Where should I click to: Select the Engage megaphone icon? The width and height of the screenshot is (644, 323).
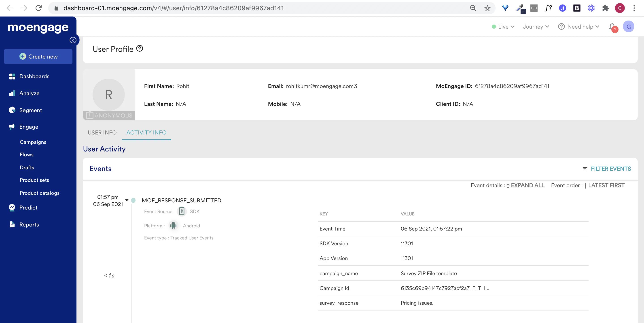pyautogui.click(x=12, y=127)
